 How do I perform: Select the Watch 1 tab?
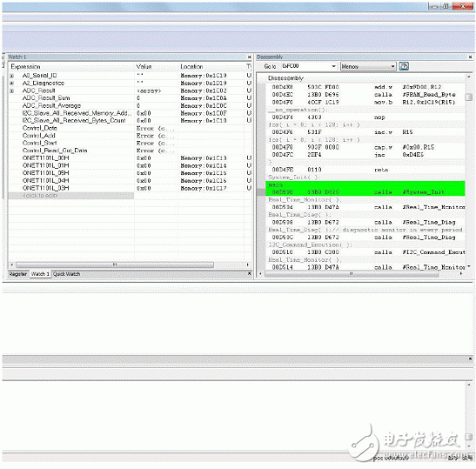[x=40, y=274]
